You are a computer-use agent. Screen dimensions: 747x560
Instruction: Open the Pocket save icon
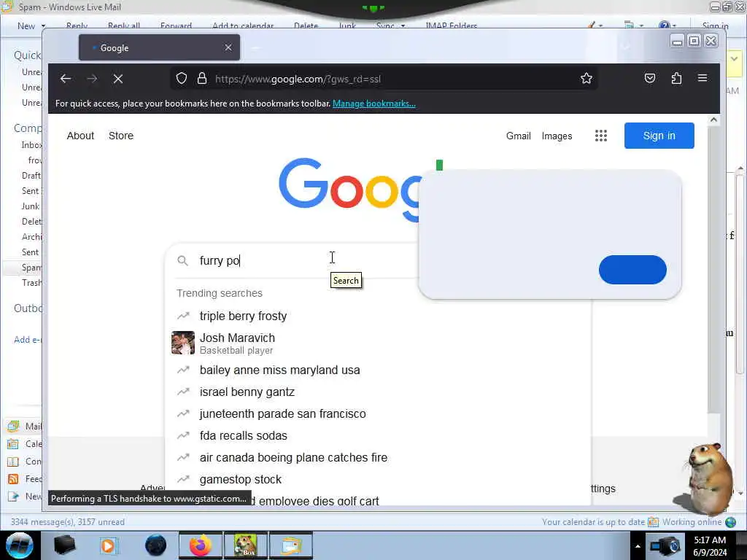pos(650,79)
